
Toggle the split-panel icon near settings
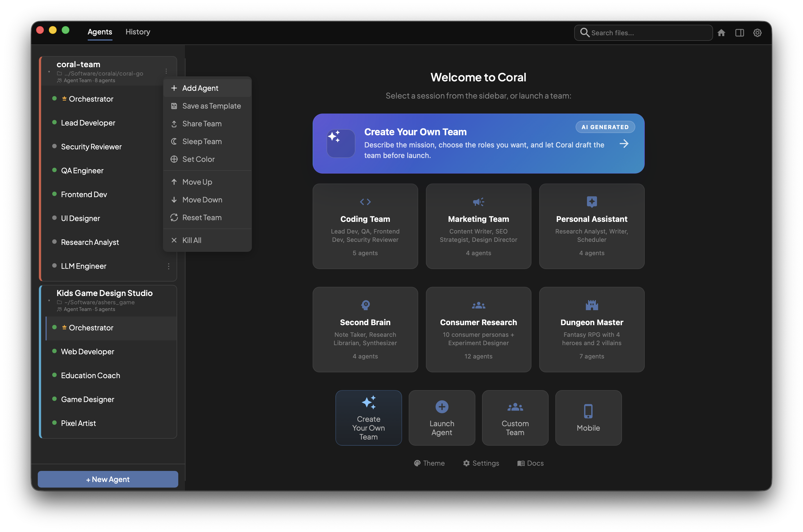pyautogui.click(x=740, y=32)
